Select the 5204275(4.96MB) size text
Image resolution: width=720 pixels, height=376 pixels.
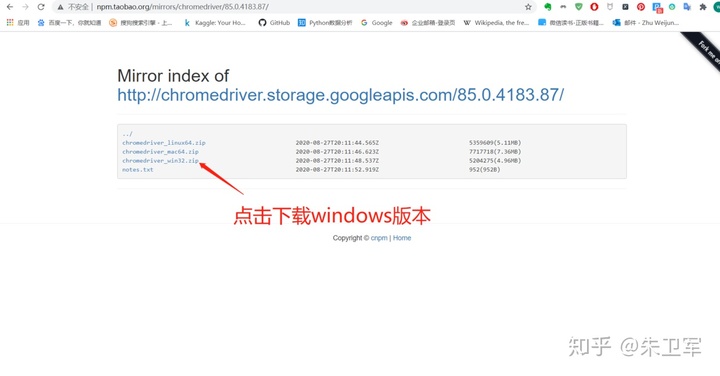(495, 161)
